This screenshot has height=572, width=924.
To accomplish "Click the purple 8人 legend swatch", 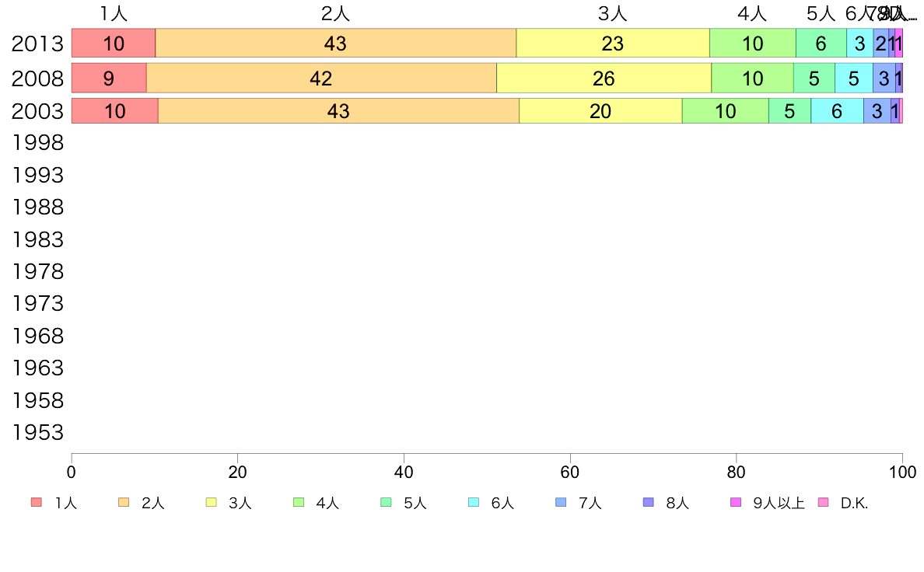I will point(648,503).
